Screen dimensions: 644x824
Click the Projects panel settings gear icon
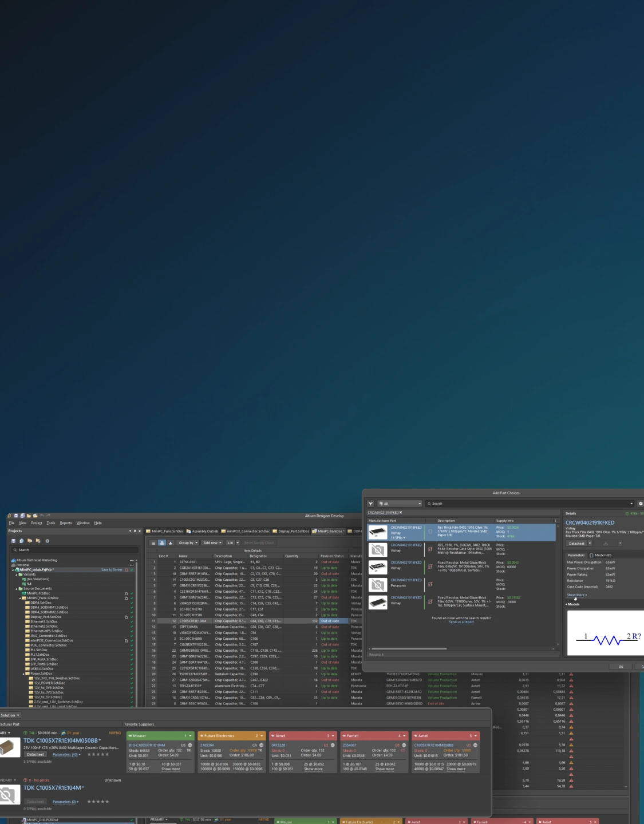(48, 541)
